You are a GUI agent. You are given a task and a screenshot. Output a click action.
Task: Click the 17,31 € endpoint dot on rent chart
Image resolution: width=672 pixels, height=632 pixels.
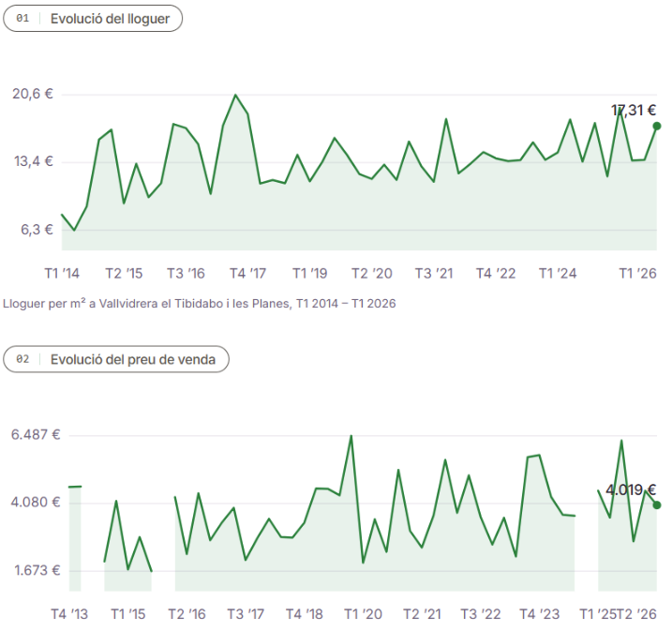tap(657, 126)
